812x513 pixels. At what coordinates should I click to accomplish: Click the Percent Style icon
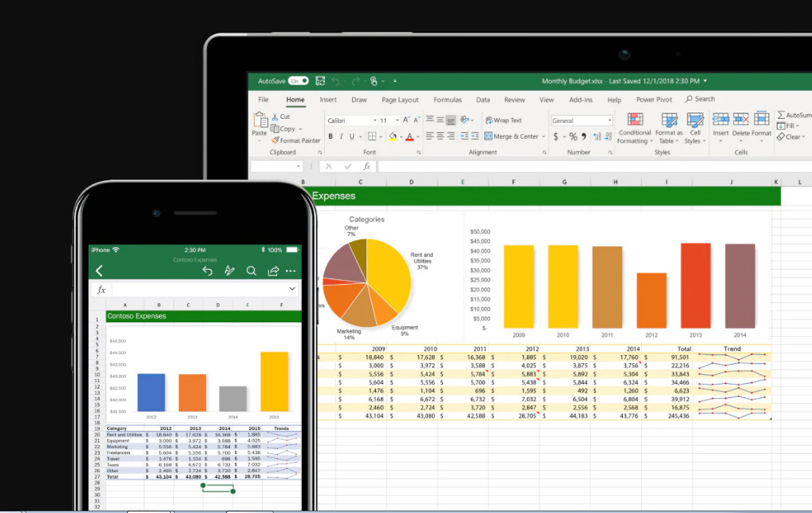[572, 136]
